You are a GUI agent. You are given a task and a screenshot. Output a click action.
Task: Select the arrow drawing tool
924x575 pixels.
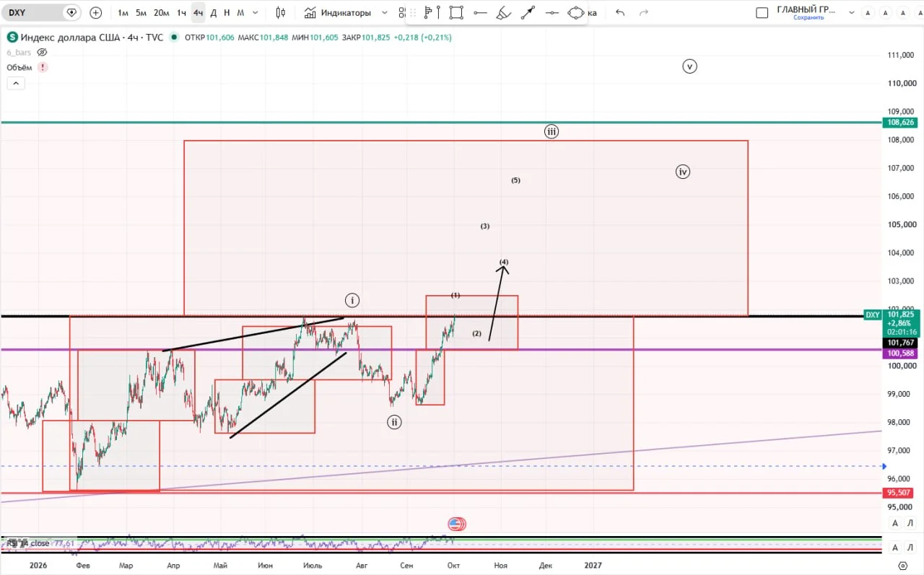528,12
